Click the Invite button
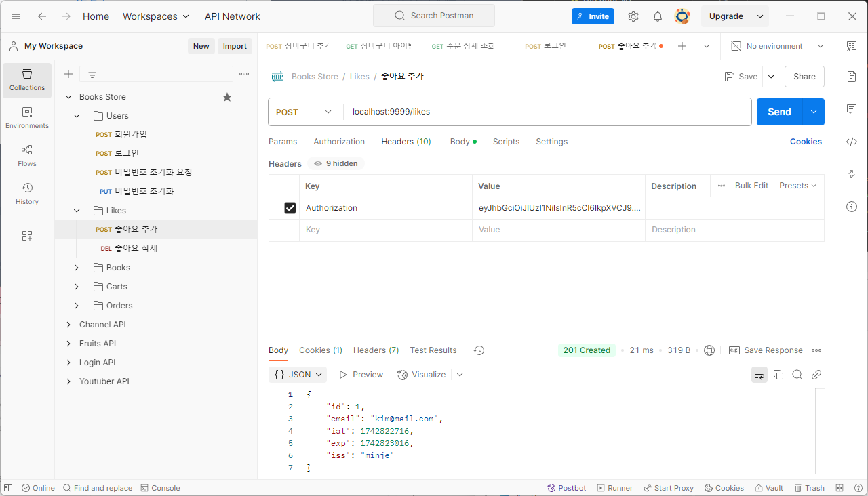The width and height of the screenshot is (868, 496). click(x=593, y=16)
